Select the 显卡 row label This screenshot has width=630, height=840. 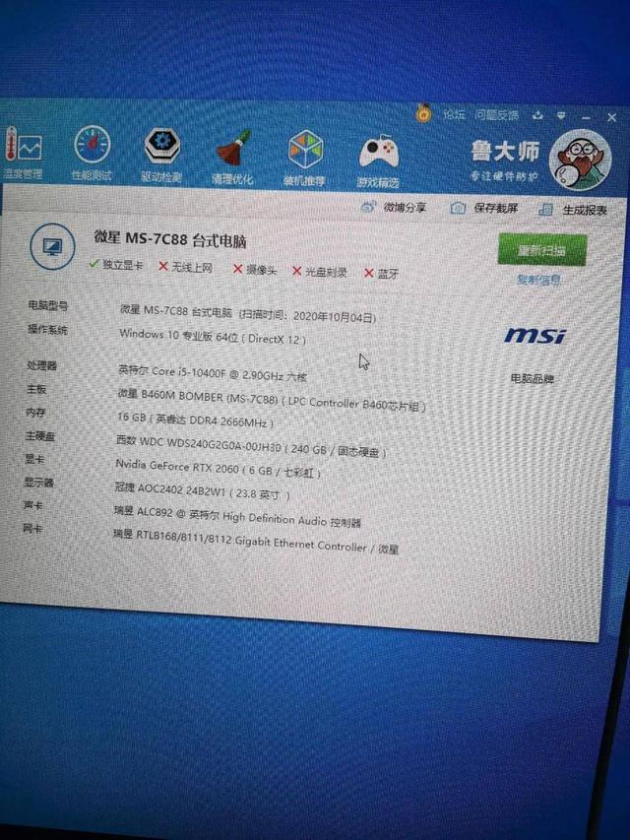pyautogui.click(x=34, y=459)
